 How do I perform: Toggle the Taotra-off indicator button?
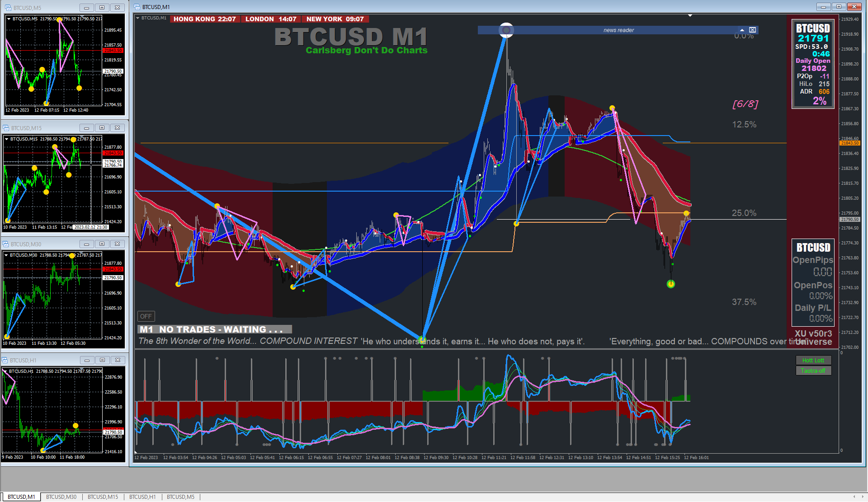point(813,371)
